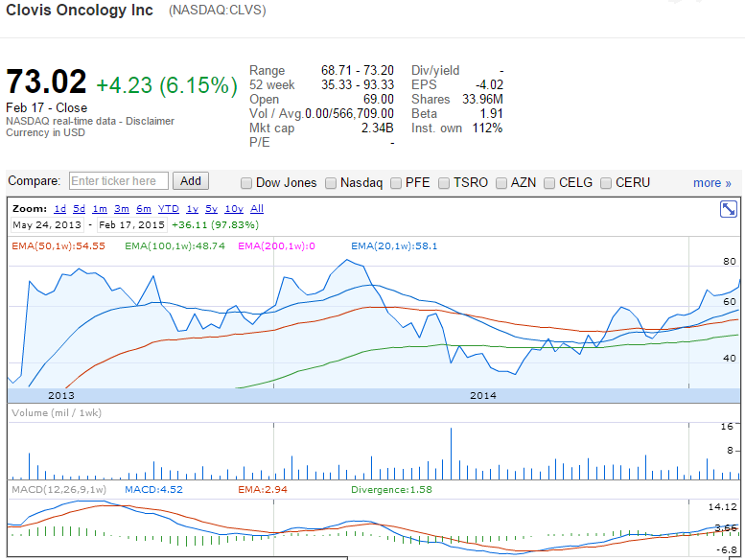Click the (NASDAQ:CLVS) ticker text
This screenshot has height=560, width=745.
pos(217,10)
